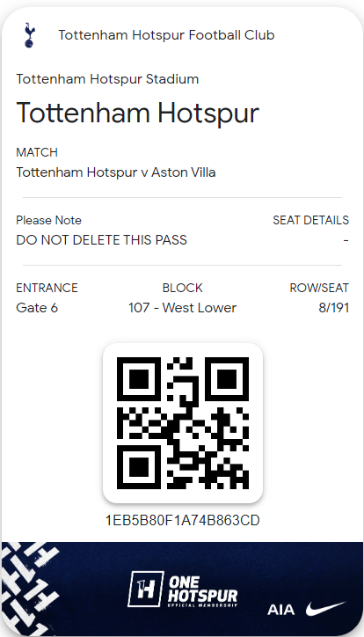Click the ONE HOTSPUR official membership text logo
Image resolution: width=364 pixels, height=637 pixels.
coord(202,590)
